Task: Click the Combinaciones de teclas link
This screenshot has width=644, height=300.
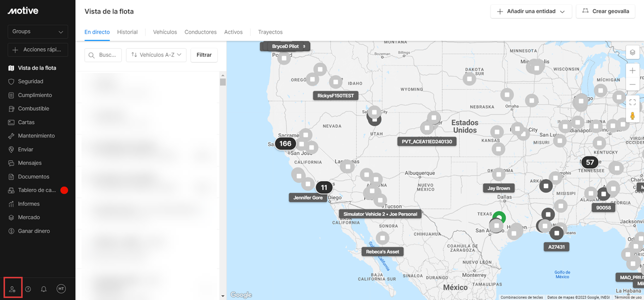Action: click(522, 297)
